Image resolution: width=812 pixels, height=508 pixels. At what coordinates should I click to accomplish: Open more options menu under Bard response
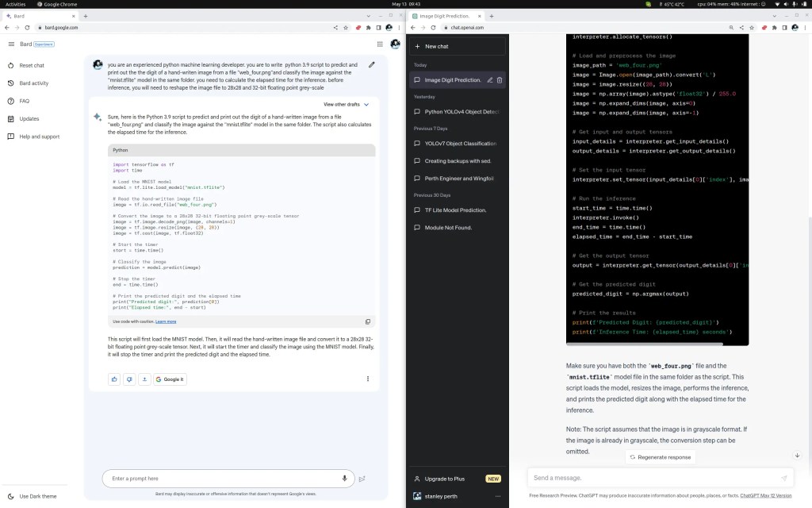coord(368,379)
